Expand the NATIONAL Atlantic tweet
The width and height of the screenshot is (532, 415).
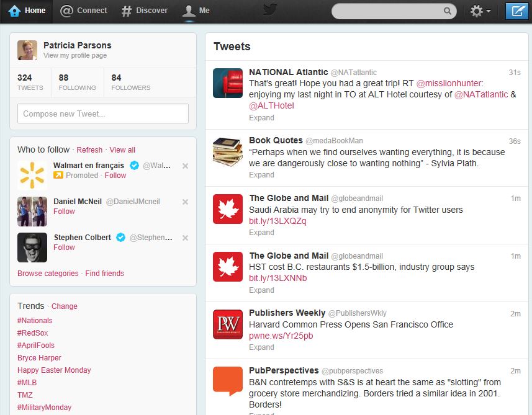261,118
